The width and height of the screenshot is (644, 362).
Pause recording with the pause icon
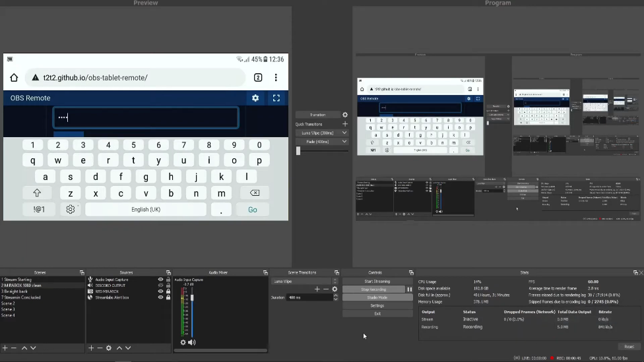point(409,289)
